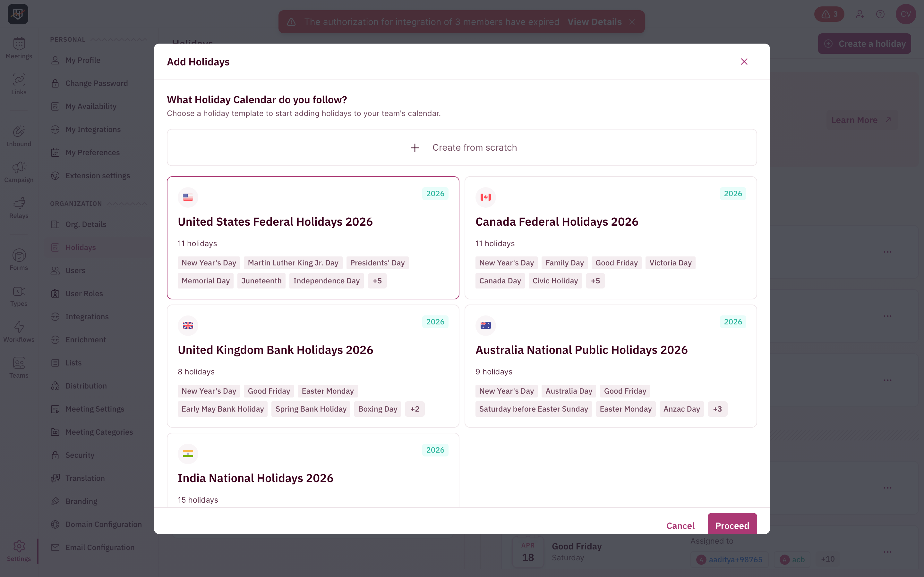This screenshot has width=924, height=577.
Task: Expand the +2 extra UK holidays
Action: click(415, 409)
